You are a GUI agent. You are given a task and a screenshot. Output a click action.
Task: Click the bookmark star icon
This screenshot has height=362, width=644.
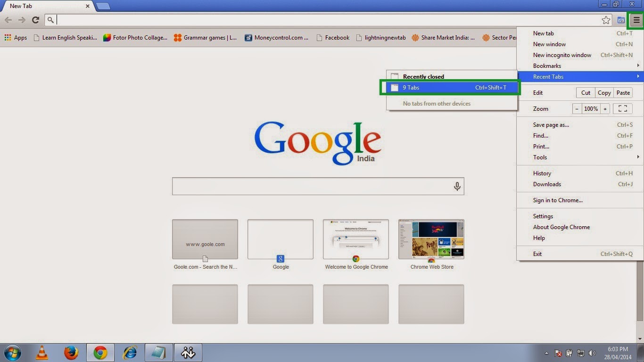606,20
